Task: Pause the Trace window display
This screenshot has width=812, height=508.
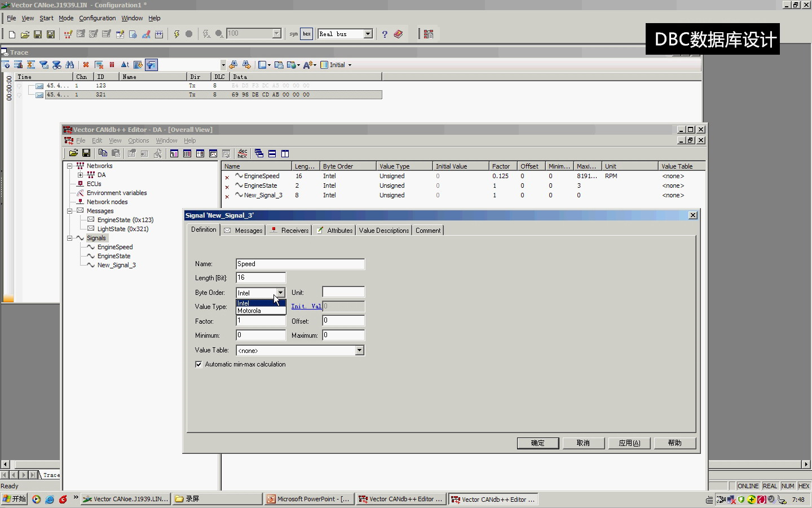Action: click(x=112, y=65)
